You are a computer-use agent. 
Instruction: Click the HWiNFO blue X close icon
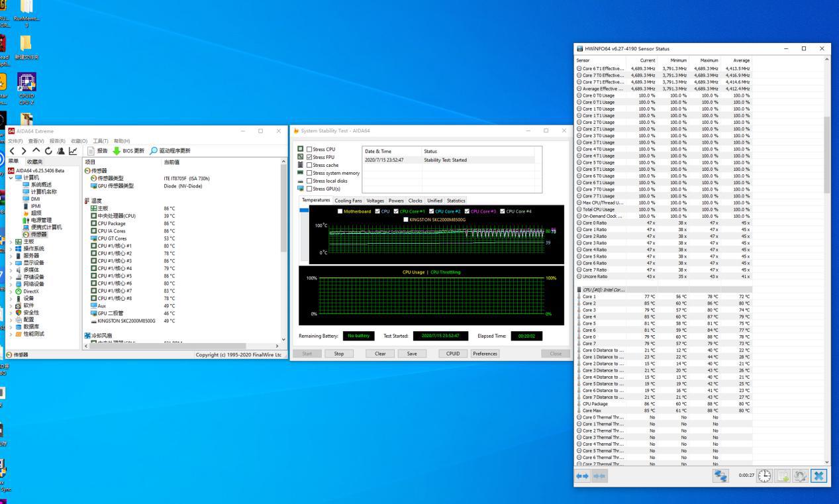tap(819, 476)
